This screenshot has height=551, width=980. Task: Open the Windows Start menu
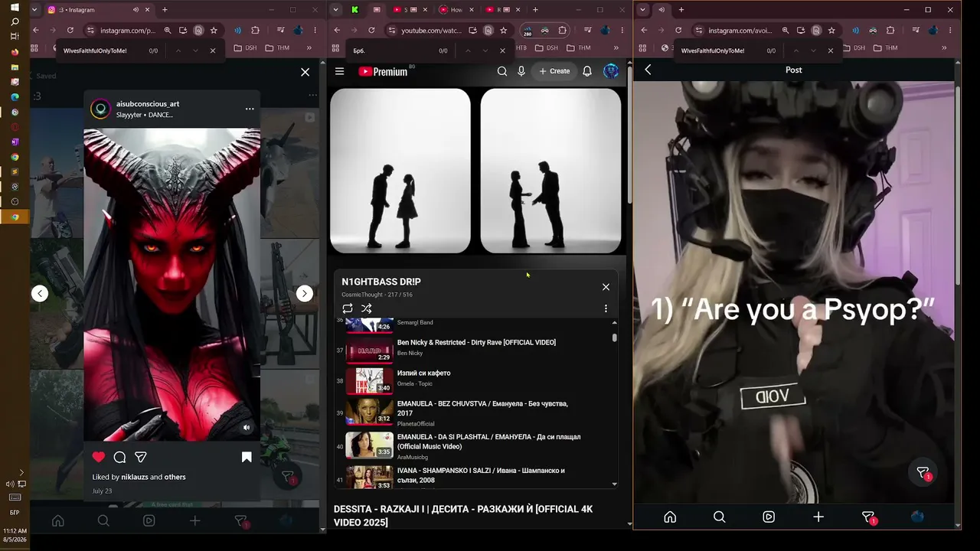(15, 8)
